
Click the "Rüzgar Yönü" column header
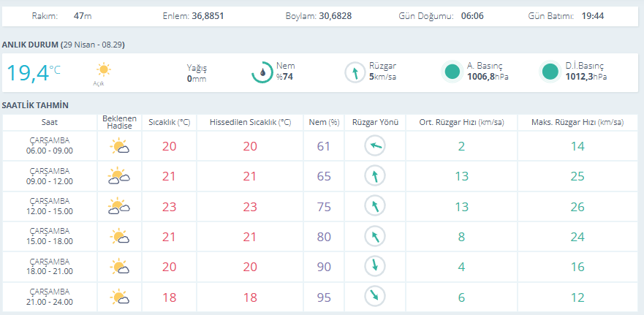click(374, 122)
